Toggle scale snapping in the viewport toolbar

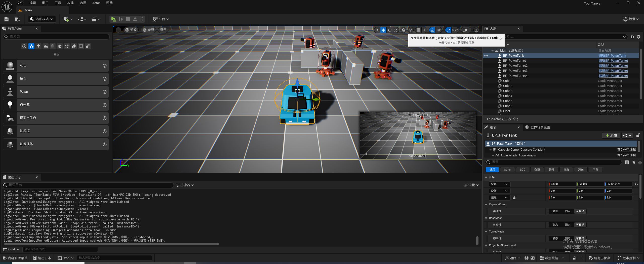point(448,30)
